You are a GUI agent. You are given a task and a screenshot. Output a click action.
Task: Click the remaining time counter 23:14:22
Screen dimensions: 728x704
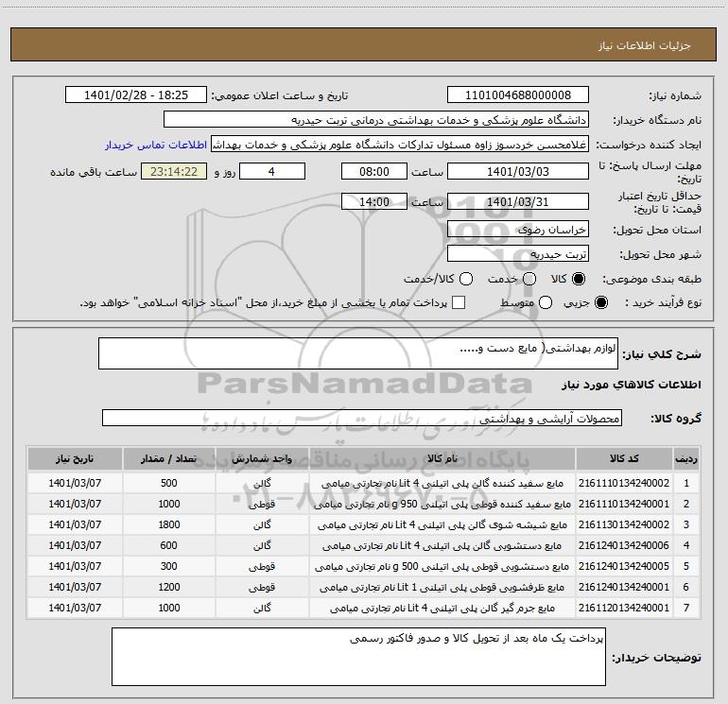click(x=174, y=172)
